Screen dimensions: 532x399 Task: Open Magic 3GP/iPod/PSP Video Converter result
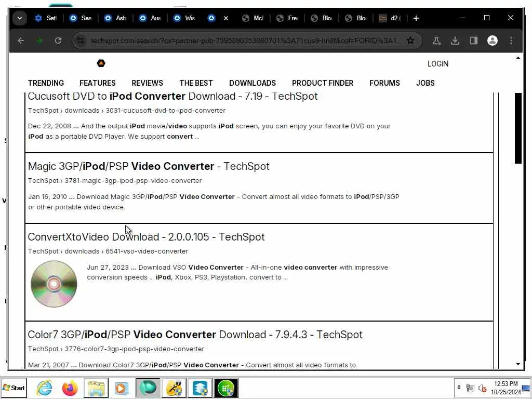coord(149,166)
